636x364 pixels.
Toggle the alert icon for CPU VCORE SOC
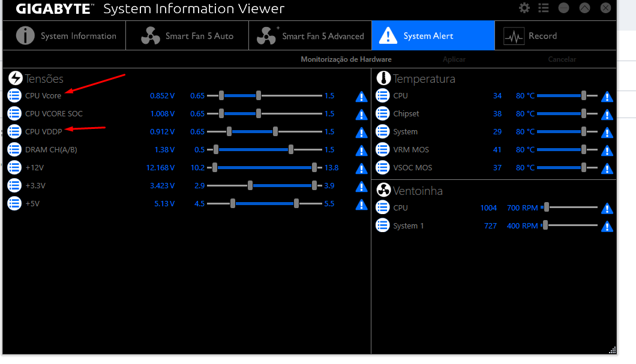pyautogui.click(x=361, y=115)
